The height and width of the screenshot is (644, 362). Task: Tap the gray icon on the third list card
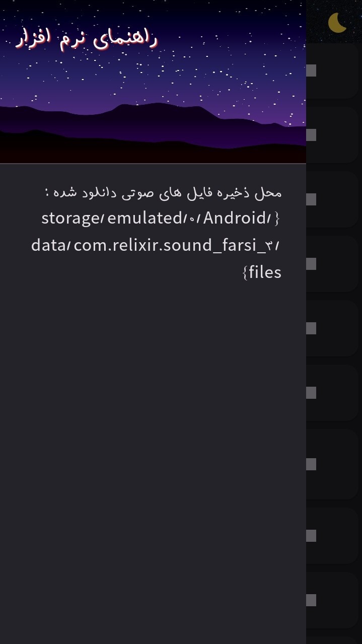(x=311, y=199)
